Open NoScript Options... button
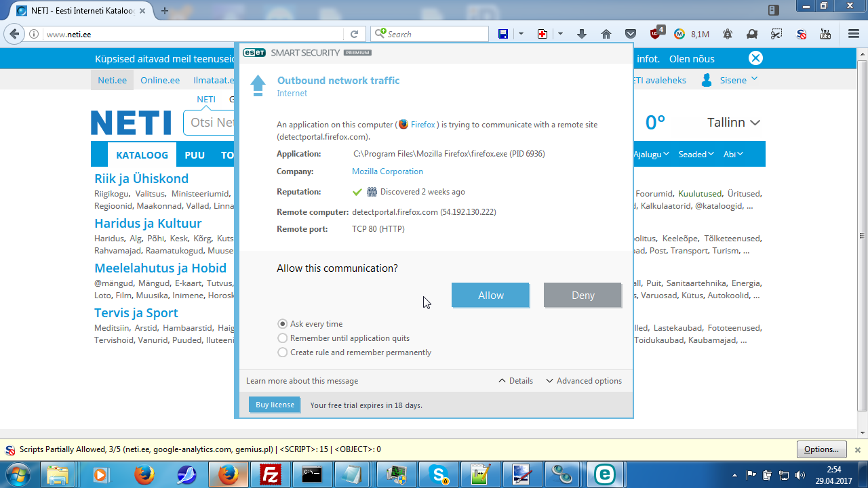 [822, 449]
